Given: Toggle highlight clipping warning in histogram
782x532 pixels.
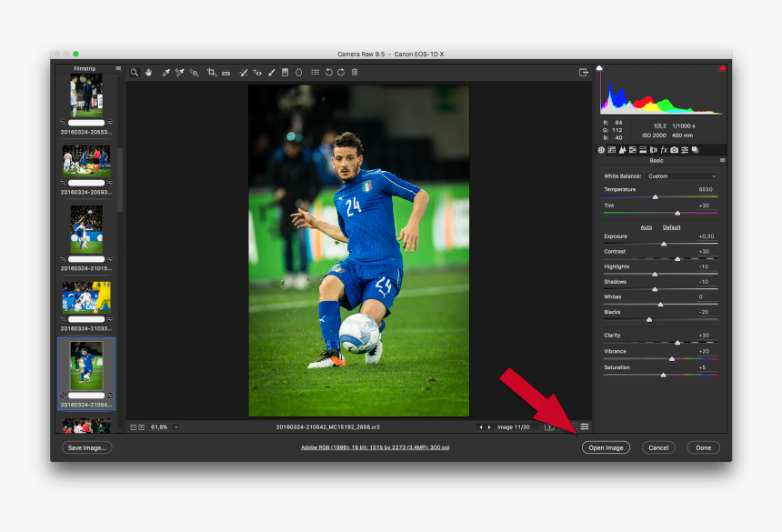Looking at the screenshot, I should pos(722,68).
